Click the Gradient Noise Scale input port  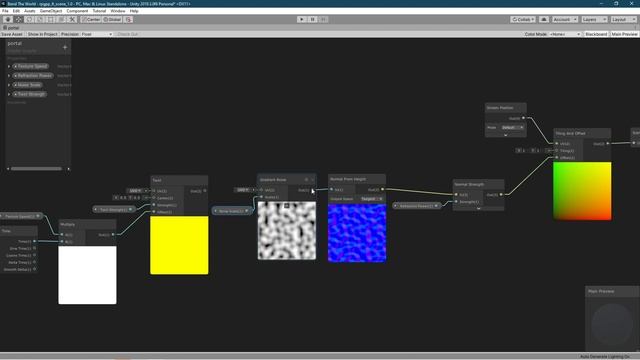(x=262, y=197)
